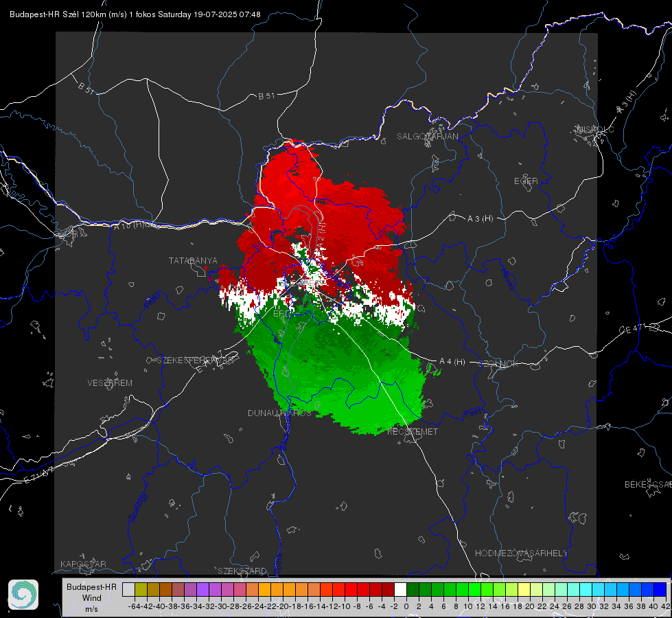Click the SZOLNOK city label

(x=498, y=364)
